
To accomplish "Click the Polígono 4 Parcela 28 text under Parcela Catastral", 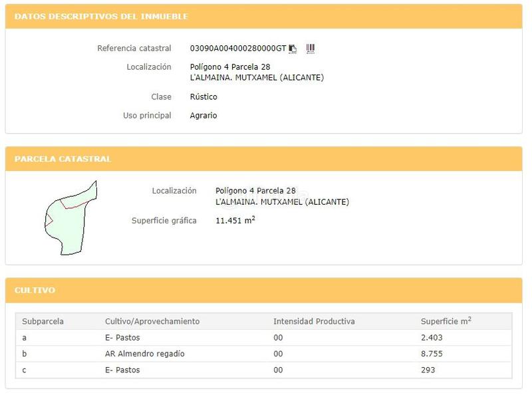I will (x=255, y=191).
